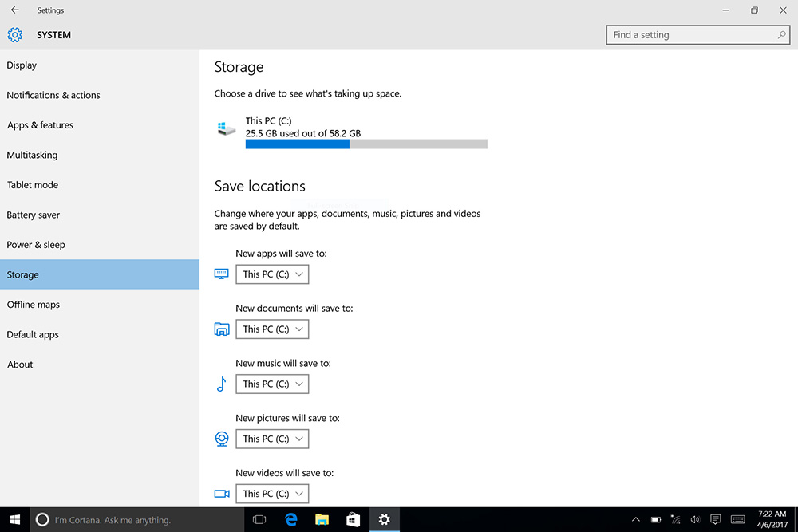Click the new videos camcorder icon
Viewport: 798px width, 532px height.
pos(222,494)
